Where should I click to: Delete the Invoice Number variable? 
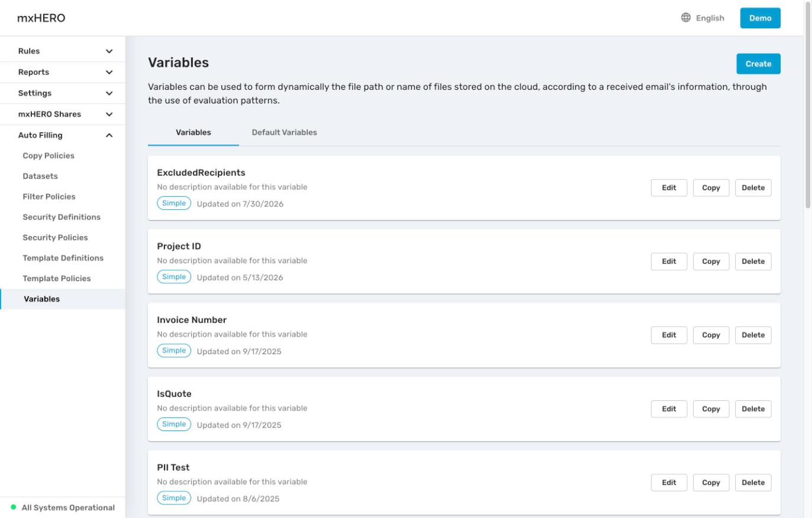point(753,335)
